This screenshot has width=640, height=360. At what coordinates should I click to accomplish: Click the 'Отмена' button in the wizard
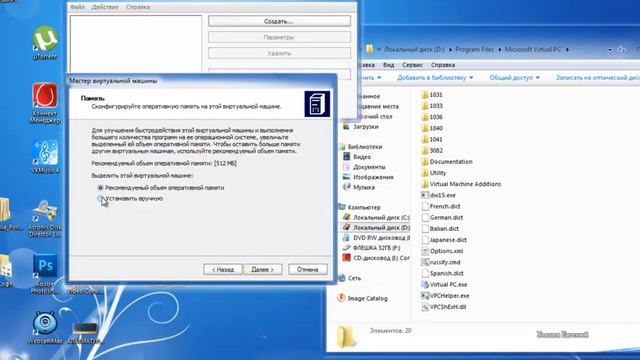308,269
